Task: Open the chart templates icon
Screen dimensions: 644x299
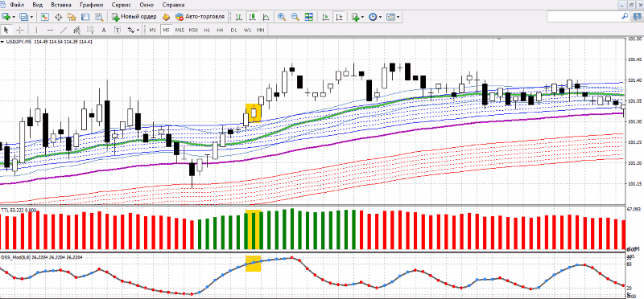Action: 390,17
